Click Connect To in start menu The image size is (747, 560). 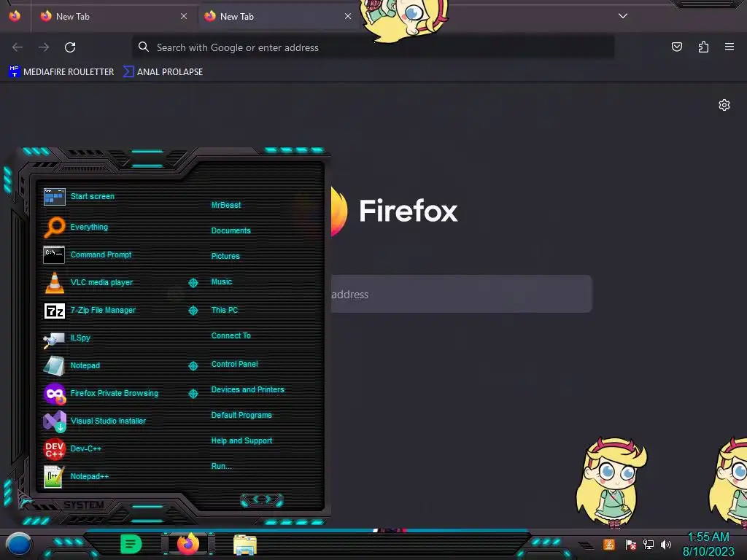[x=231, y=335]
